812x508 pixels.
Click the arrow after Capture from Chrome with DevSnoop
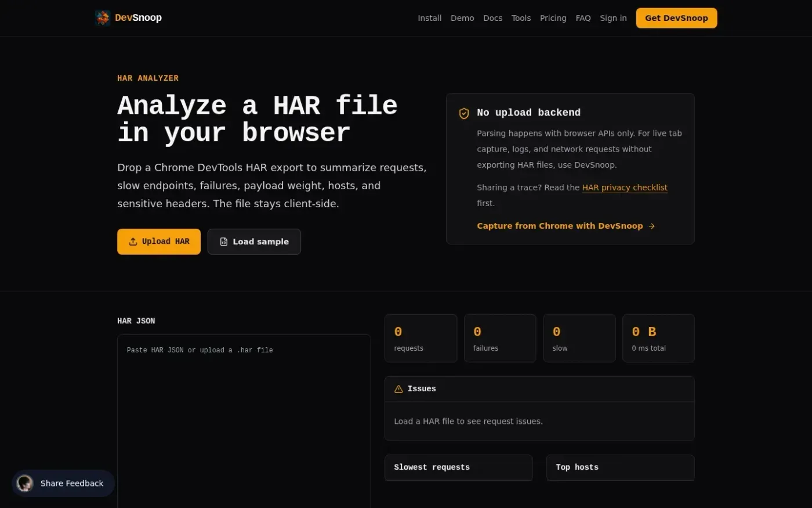[x=652, y=226]
